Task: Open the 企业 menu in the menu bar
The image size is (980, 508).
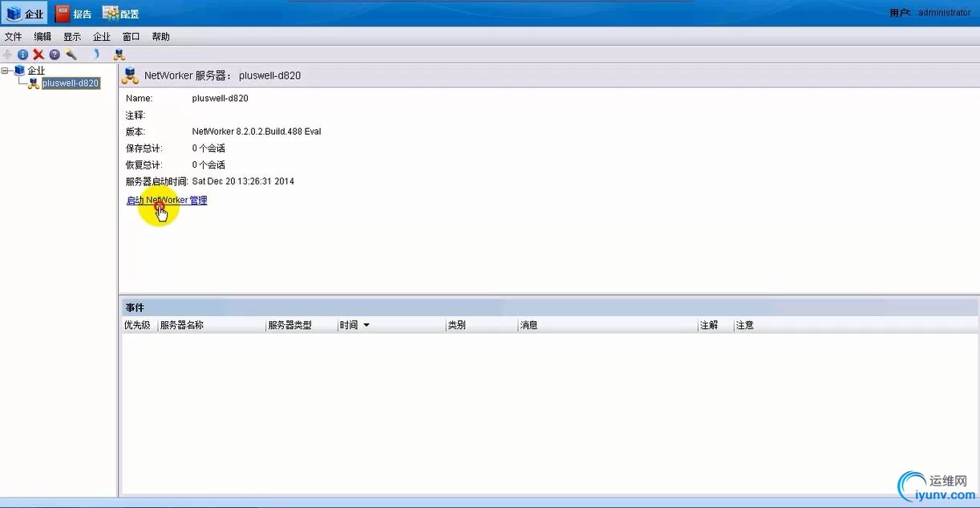Action: click(102, 37)
